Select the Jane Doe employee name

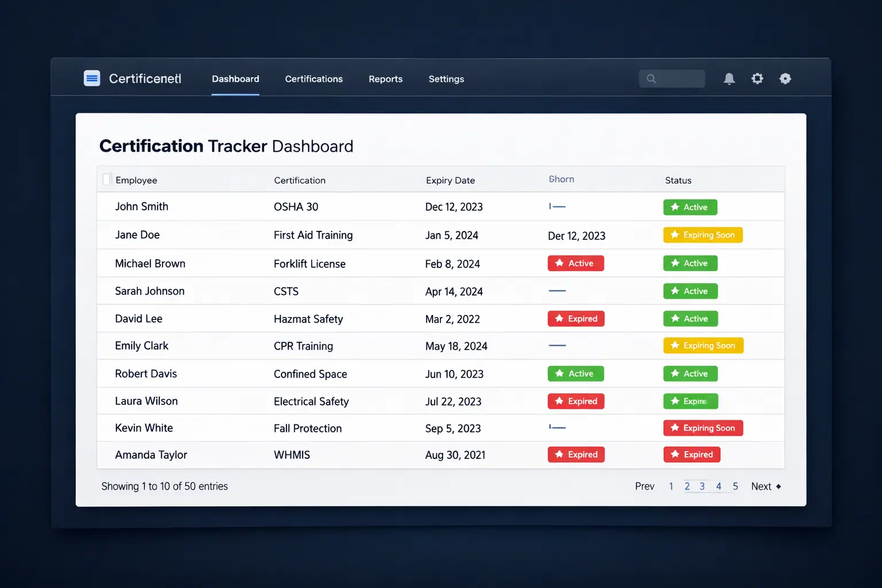point(137,235)
